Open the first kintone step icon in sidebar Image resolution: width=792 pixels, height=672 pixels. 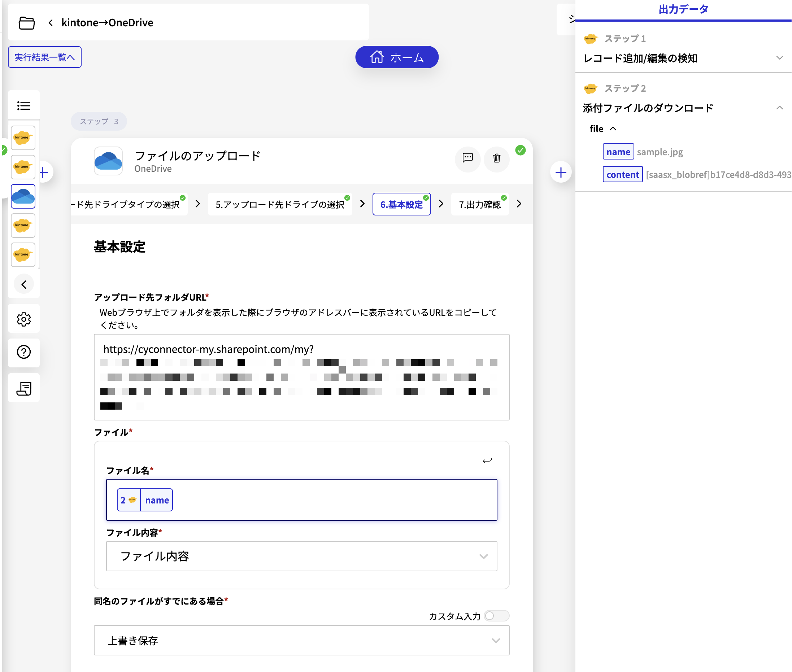coord(23,138)
